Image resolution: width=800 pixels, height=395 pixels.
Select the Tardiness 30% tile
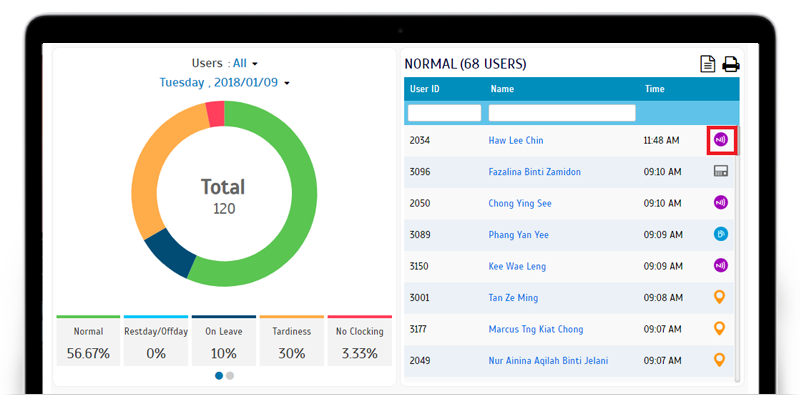click(292, 341)
